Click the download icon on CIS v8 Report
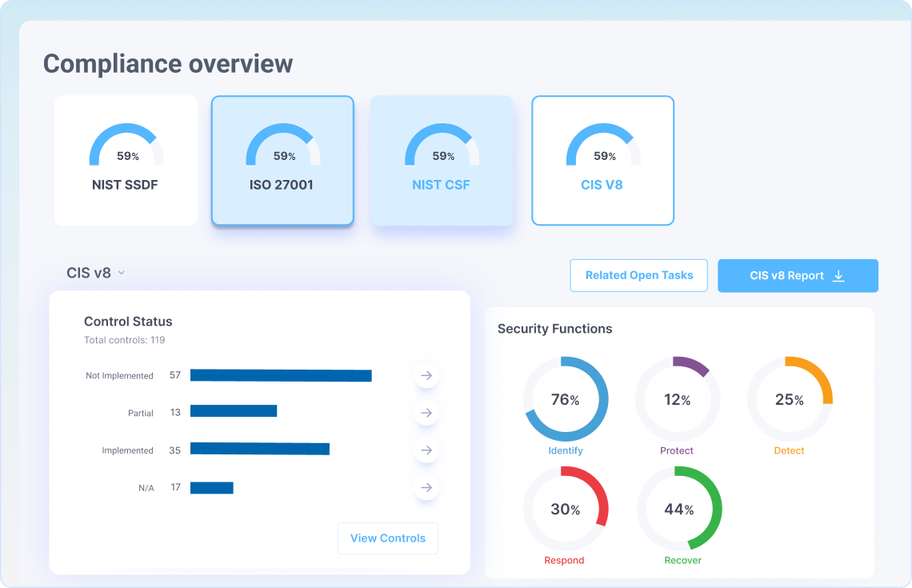The height and width of the screenshot is (588, 912). click(x=838, y=275)
